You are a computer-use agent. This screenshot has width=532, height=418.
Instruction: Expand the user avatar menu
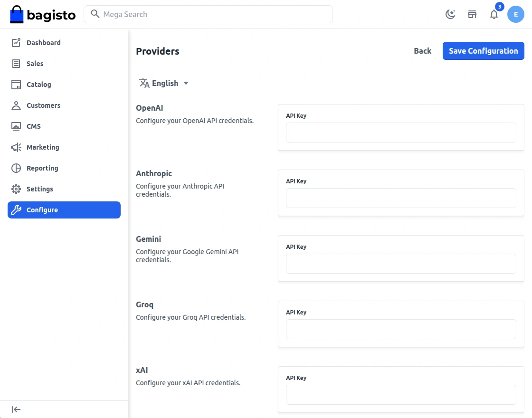pos(516,14)
